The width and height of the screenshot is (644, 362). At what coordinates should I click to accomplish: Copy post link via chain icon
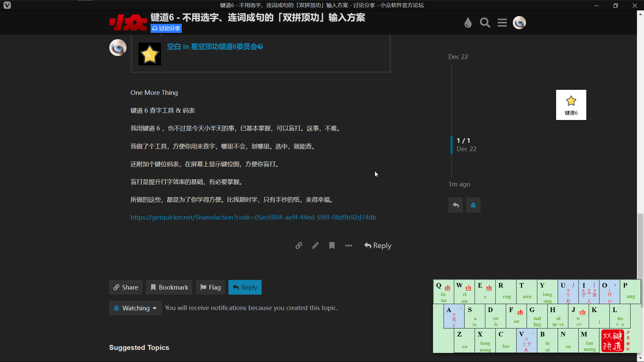pos(299,246)
